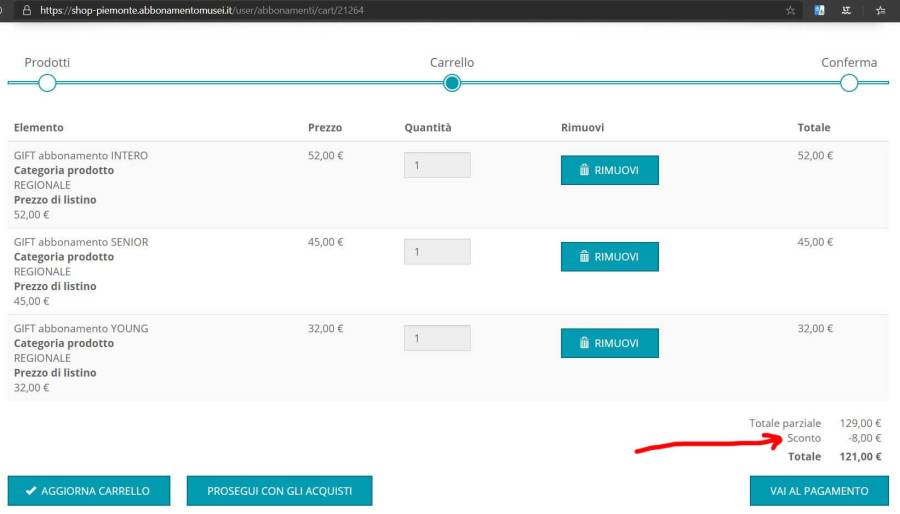Proceed with VAI AL PAGAMENTO button
Screen dimensions: 900x514
(x=819, y=491)
